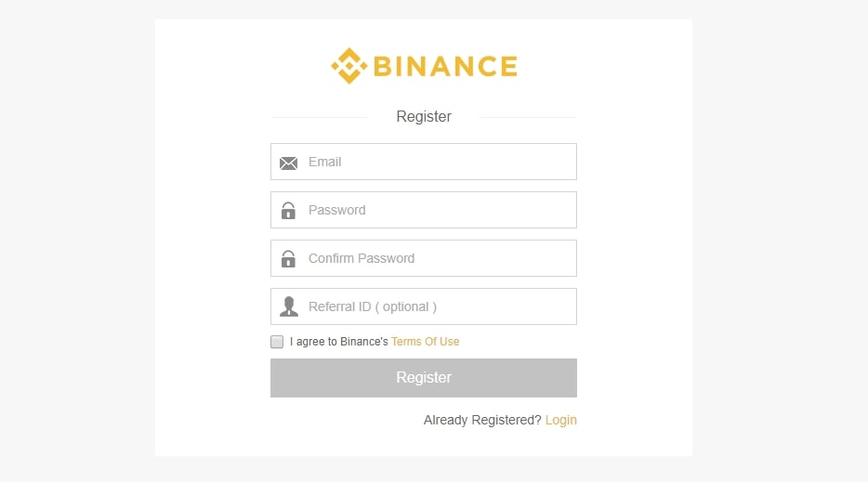This screenshot has height=482, width=868.
Task: Click the "I agree to Binance's" label text
Action: [339, 342]
